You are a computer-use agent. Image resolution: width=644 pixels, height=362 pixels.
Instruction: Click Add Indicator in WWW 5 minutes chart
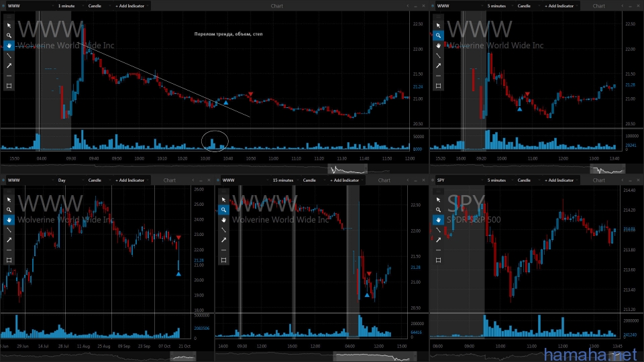click(559, 6)
